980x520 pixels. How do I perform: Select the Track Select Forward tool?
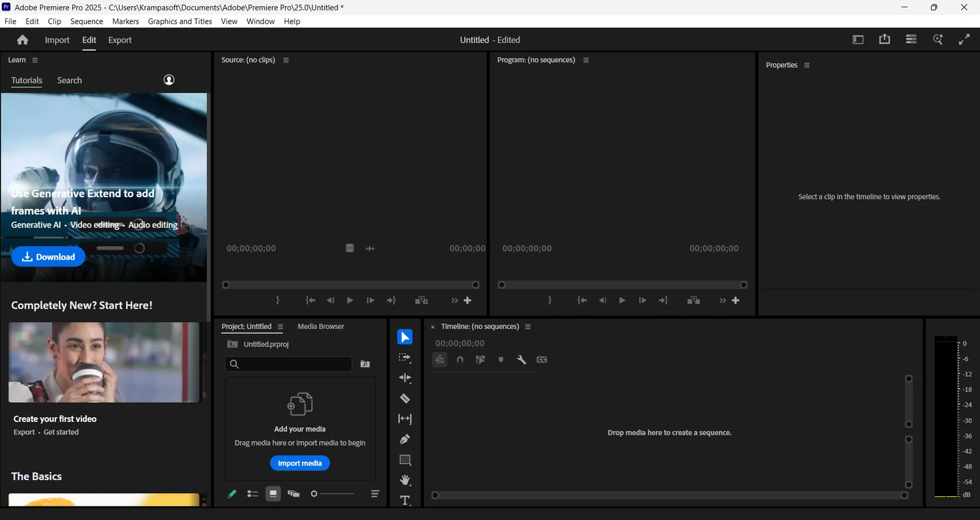[x=405, y=358]
